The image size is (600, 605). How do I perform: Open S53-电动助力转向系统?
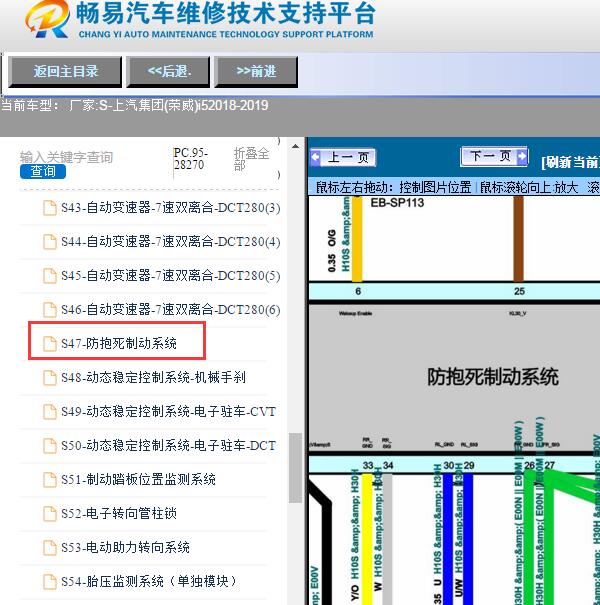[x=125, y=548]
